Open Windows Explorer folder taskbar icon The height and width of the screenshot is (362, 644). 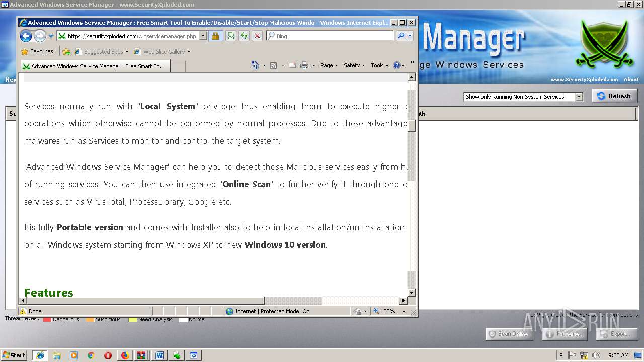(x=57, y=355)
